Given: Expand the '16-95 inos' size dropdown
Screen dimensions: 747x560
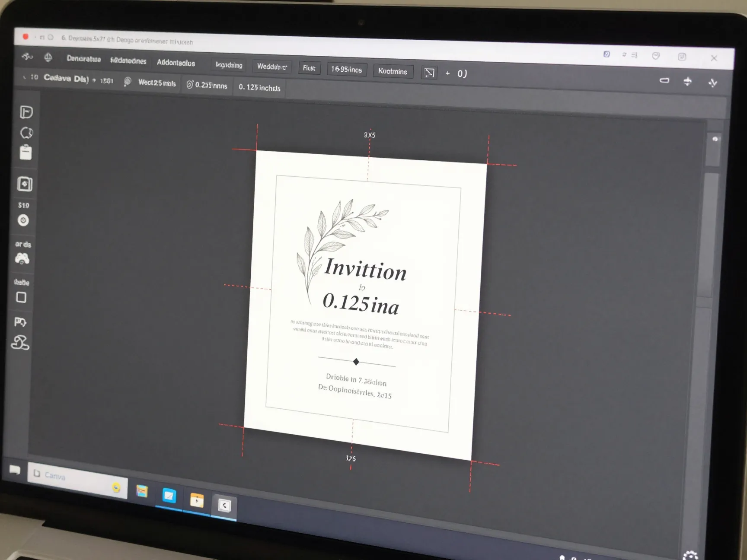Looking at the screenshot, I should tap(347, 69).
